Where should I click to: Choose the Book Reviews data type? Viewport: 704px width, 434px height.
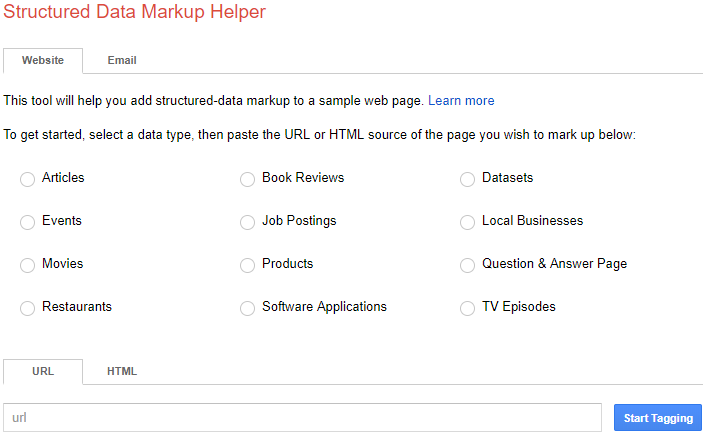[247, 179]
